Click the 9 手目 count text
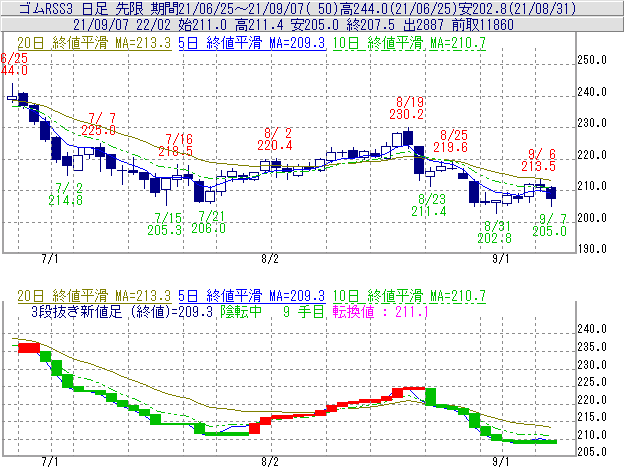The image size is (624, 475). tap(304, 311)
